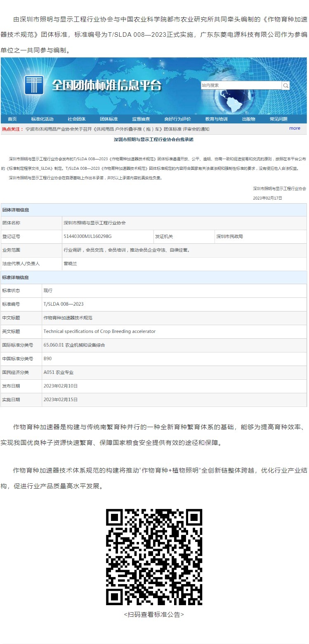Click the more link beside hot news
The height and width of the screenshot is (644, 309).
tap(295, 128)
